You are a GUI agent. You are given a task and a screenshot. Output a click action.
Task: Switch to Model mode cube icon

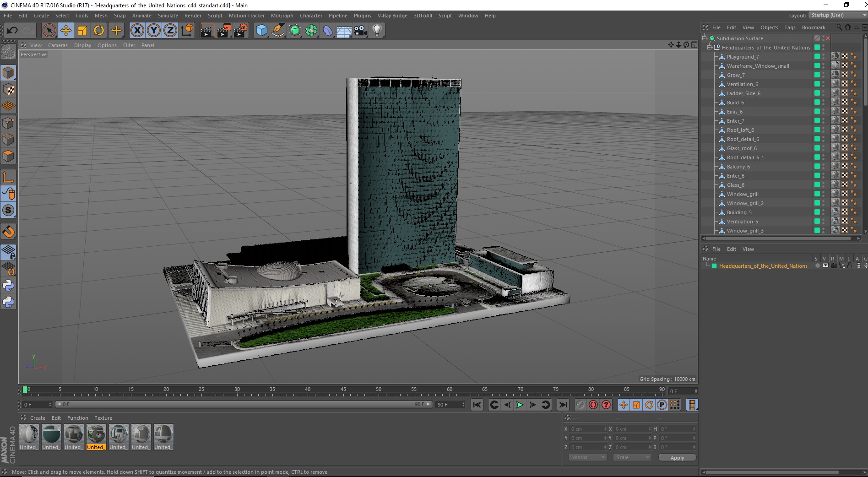8,73
